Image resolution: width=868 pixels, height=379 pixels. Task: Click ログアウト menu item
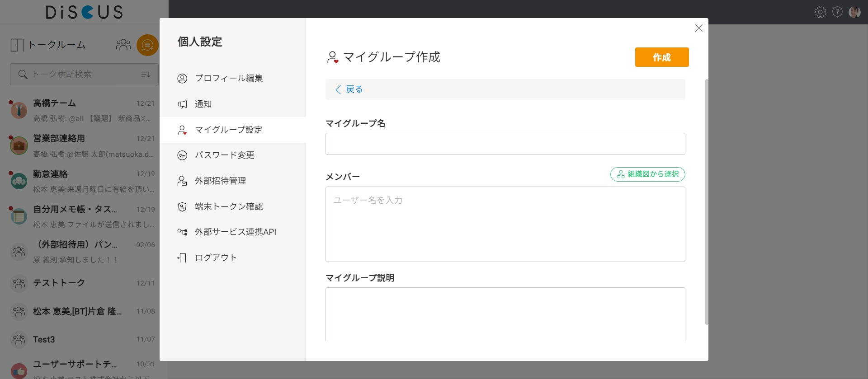pyautogui.click(x=232, y=258)
